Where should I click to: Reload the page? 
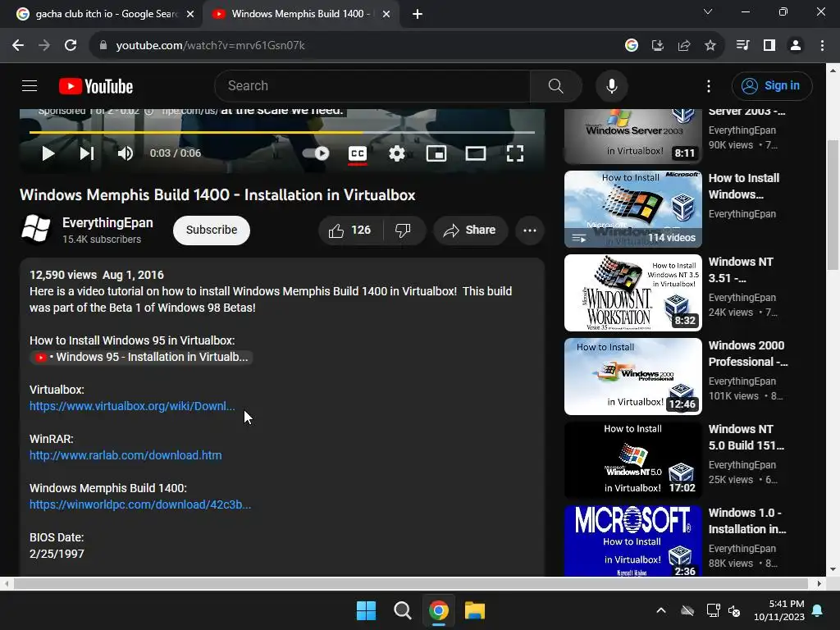coord(71,46)
